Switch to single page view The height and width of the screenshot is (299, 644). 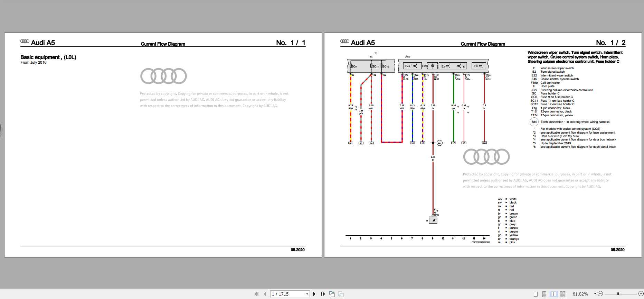pyautogui.click(x=536, y=294)
